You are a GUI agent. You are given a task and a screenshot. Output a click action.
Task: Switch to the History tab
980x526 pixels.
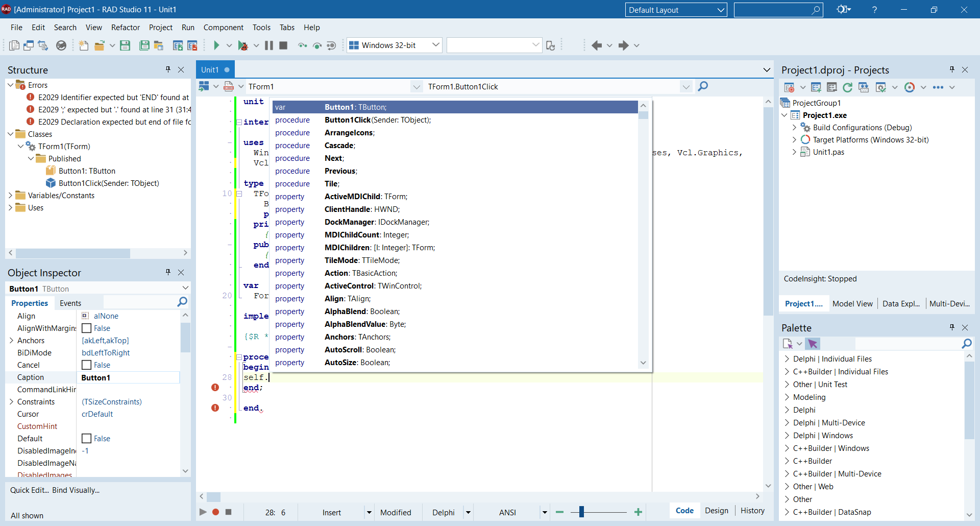tap(752, 511)
